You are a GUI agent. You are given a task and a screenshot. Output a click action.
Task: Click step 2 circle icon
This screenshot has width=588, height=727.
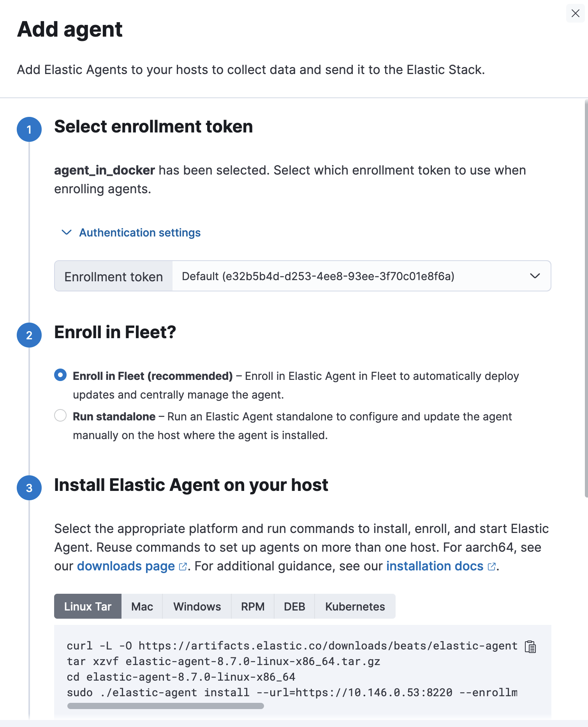(29, 335)
